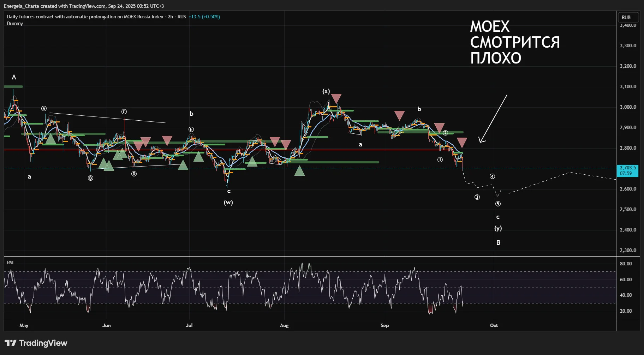Open the RUB currency selector

pyautogui.click(x=628, y=17)
